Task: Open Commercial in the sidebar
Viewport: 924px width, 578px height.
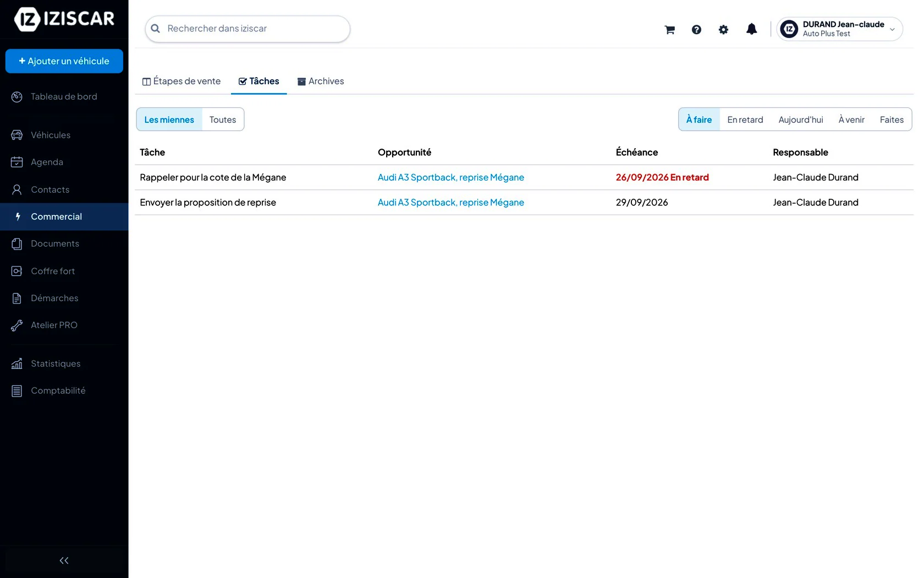Action: click(x=64, y=217)
